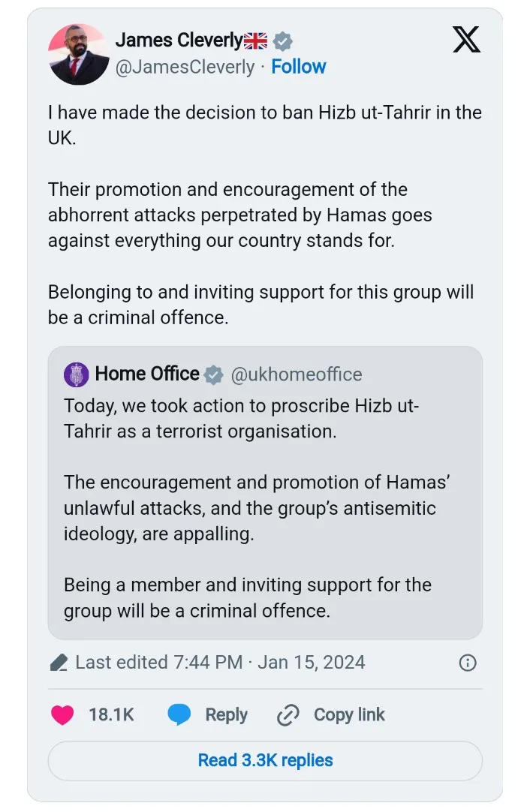Click the verified badge beside James Cleverly
This screenshot has height=812, width=530.
click(x=282, y=41)
